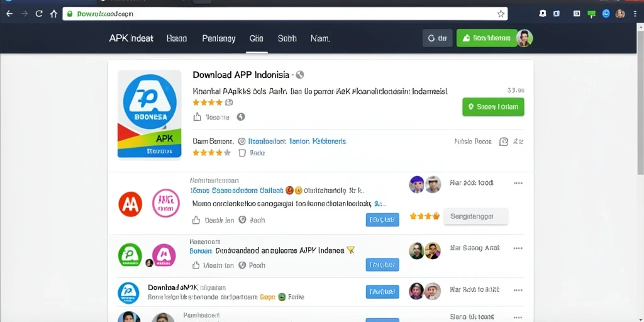Click the APK Indeat site logo
Viewport: 644px width, 322px height.
(x=131, y=38)
